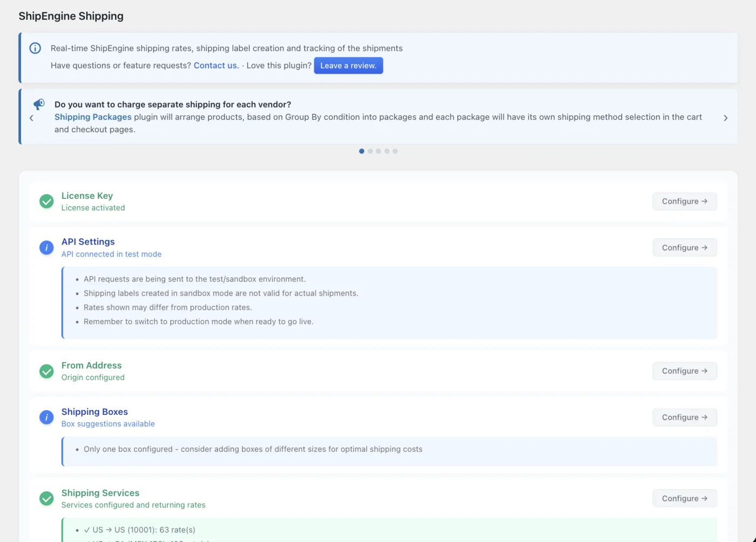This screenshot has width=756, height=542.
Task: Select first carousel dot
Action: click(362, 151)
